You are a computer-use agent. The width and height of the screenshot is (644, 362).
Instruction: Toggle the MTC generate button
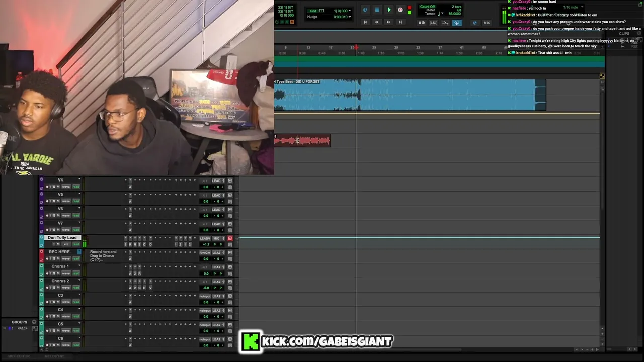point(487,23)
